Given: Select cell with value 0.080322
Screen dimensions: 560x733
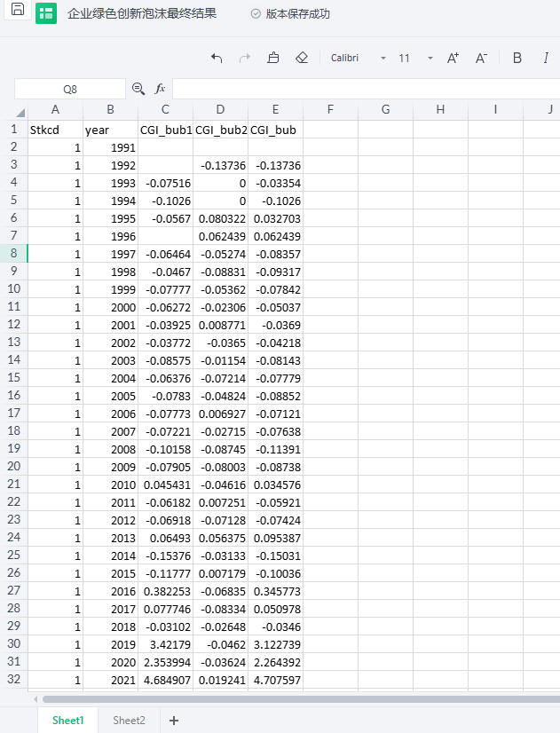Looking at the screenshot, I should coord(220,218).
